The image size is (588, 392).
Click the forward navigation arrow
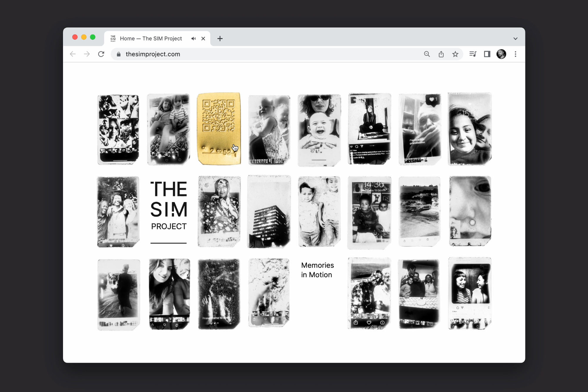tap(87, 54)
